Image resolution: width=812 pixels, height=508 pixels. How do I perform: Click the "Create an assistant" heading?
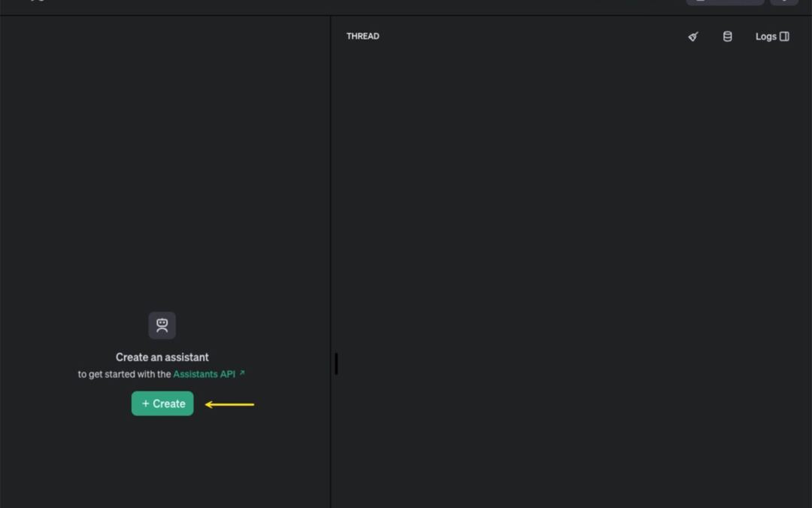pyautogui.click(x=162, y=357)
